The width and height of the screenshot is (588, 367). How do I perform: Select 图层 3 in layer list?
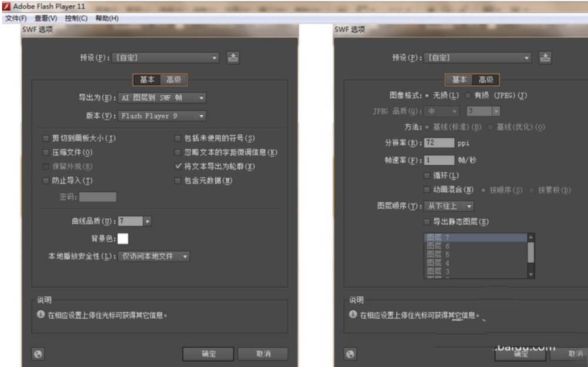click(476, 271)
